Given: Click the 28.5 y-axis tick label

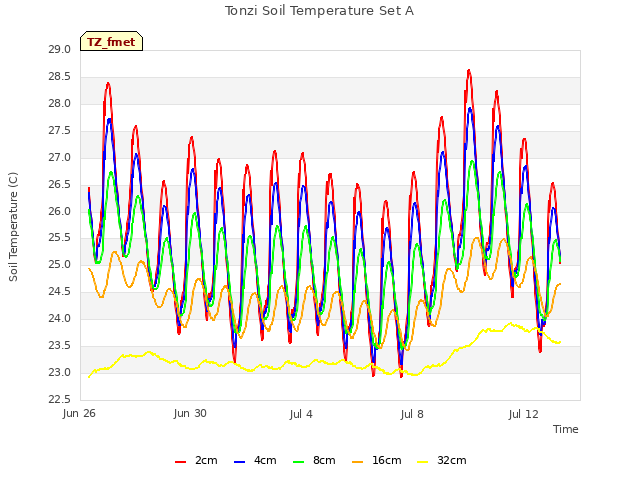Looking at the screenshot, I should [60, 77].
